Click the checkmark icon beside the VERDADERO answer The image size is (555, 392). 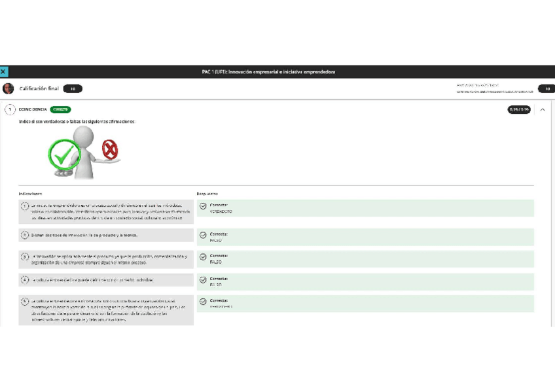(203, 206)
